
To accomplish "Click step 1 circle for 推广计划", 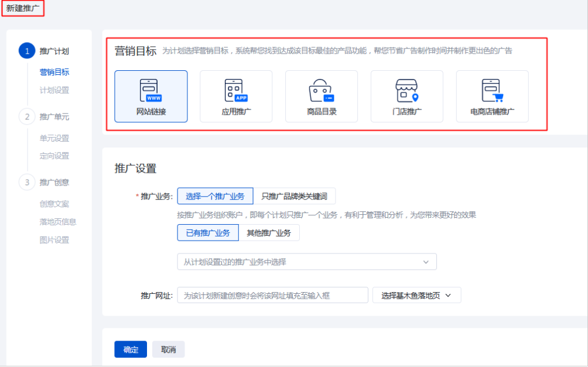I will [x=27, y=51].
